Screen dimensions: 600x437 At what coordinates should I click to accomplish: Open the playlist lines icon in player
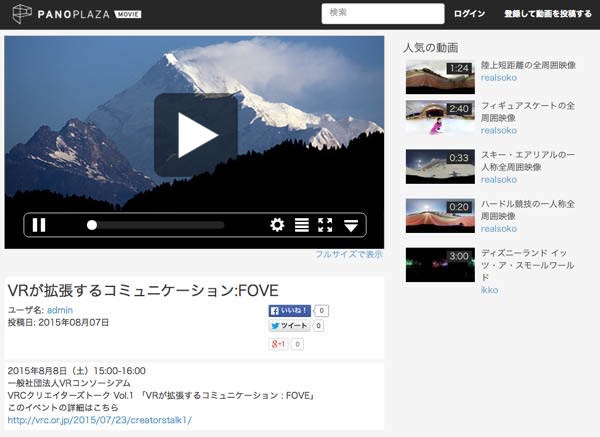point(302,225)
